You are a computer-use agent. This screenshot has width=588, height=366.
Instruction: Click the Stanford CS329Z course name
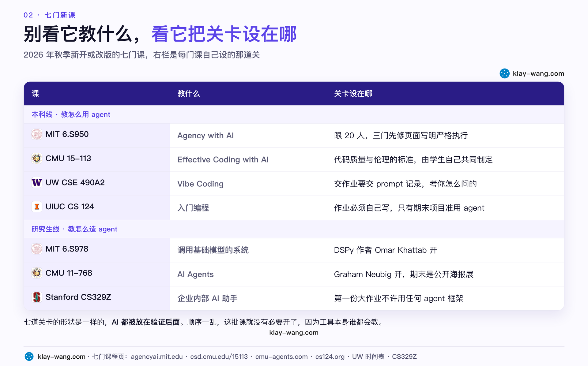tap(78, 297)
